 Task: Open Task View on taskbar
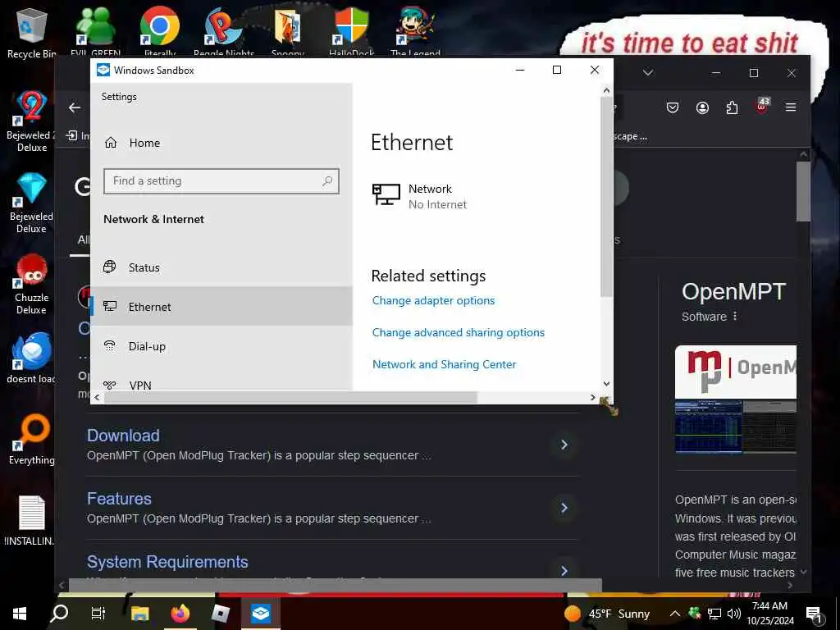tap(98, 614)
